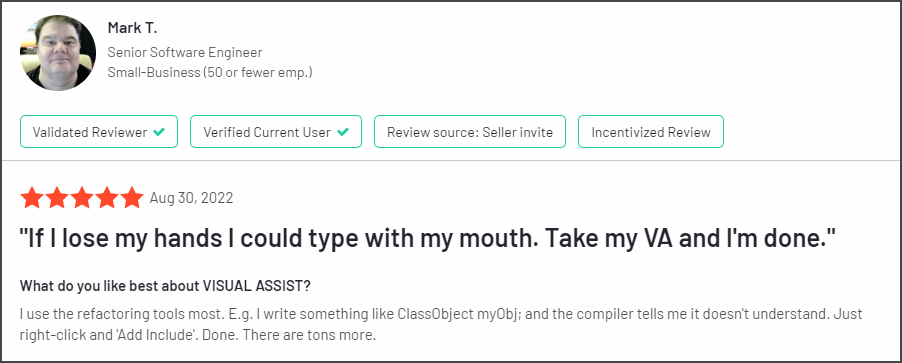Open the Incentivized Review badge
The width and height of the screenshot is (902, 363).
pos(651,132)
